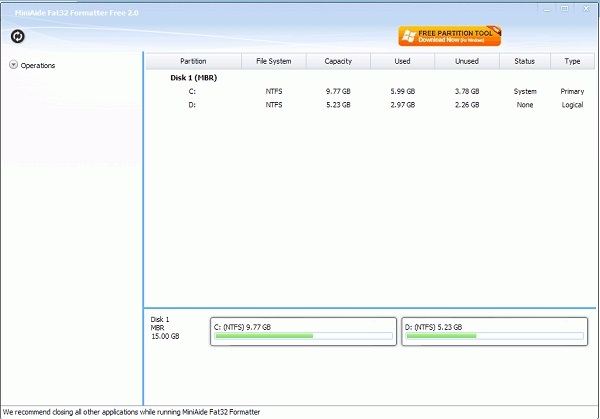Click the D: partition usage bar

click(x=494, y=336)
